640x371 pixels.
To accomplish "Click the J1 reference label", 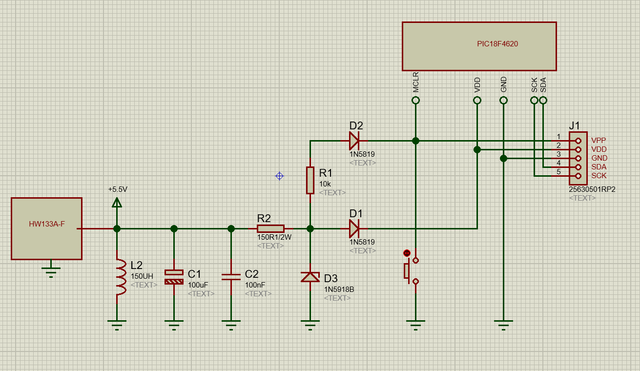I will pyautogui.click(x=574, y=126).
